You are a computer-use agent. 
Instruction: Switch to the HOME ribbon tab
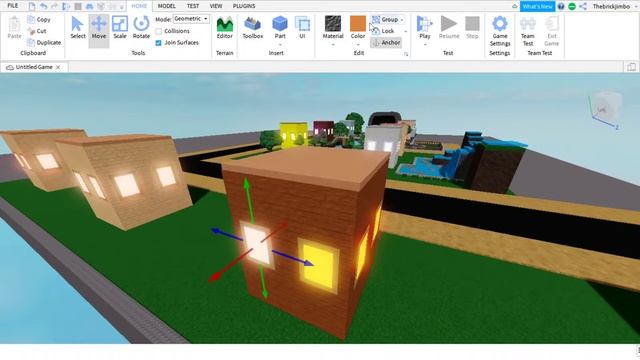139,6
